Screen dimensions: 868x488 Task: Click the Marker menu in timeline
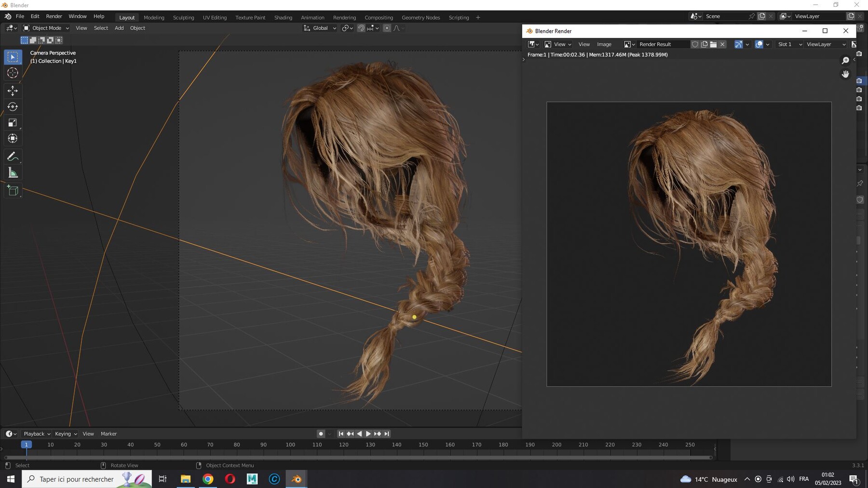(108, 434)
